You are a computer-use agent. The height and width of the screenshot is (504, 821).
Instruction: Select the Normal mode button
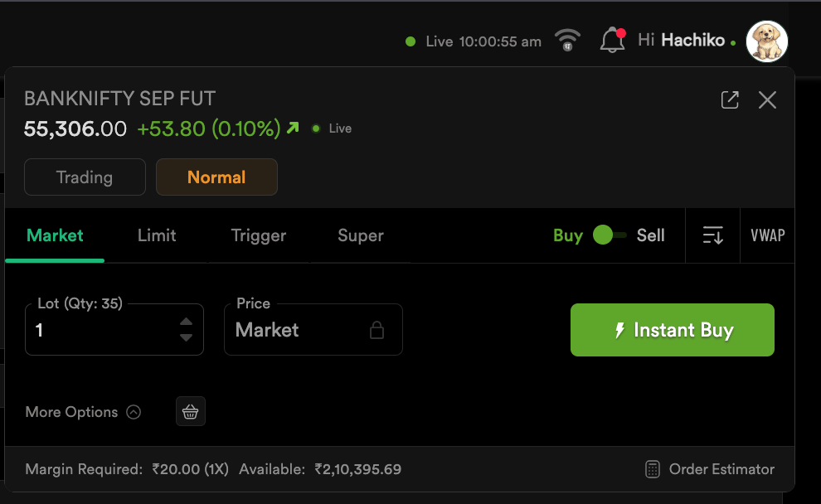[216, 177]
